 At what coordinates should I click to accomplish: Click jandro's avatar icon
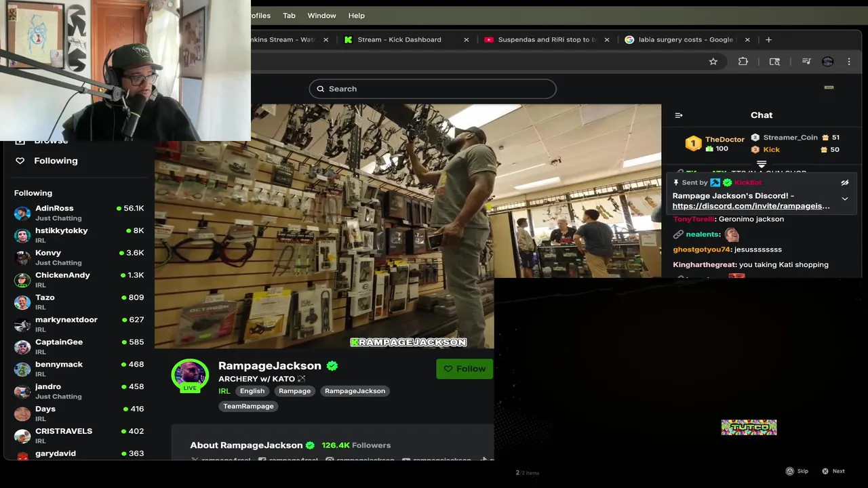(x=22, y=392)
